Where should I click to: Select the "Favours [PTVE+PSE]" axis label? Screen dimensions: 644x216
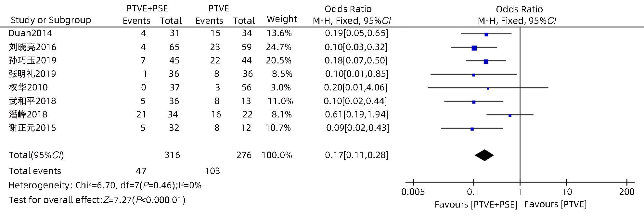point(476,204)
